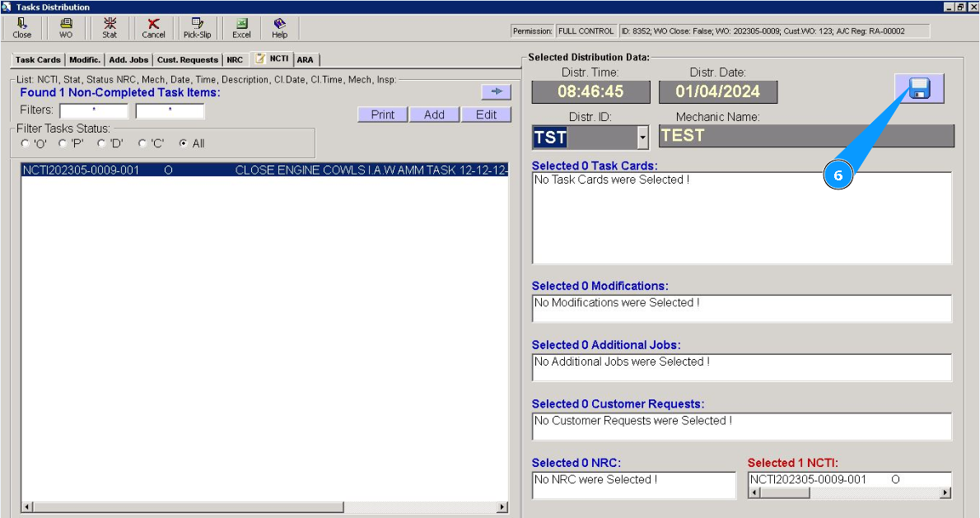
Task: Switch to the Add. Jobs tab
Action: point(128,60)
